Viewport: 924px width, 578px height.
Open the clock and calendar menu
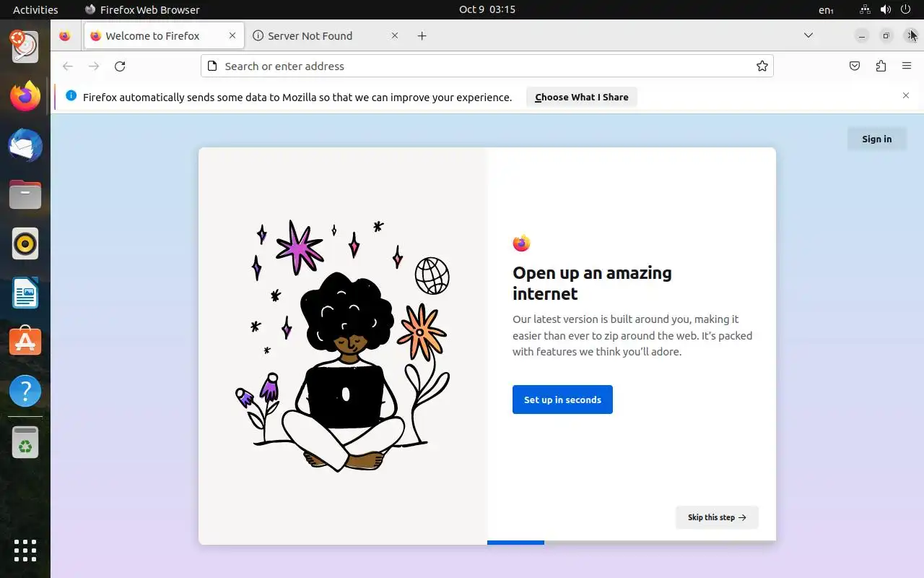(487, 9)
